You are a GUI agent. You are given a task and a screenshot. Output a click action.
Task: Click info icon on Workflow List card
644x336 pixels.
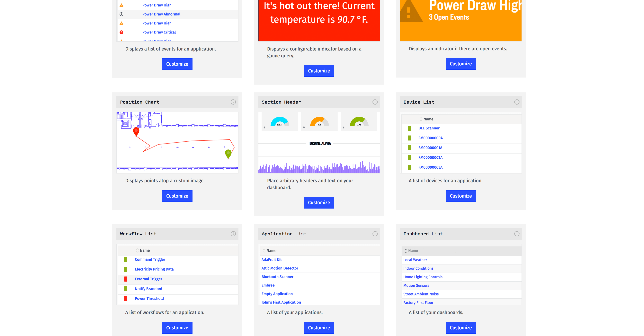pos(233,234)
